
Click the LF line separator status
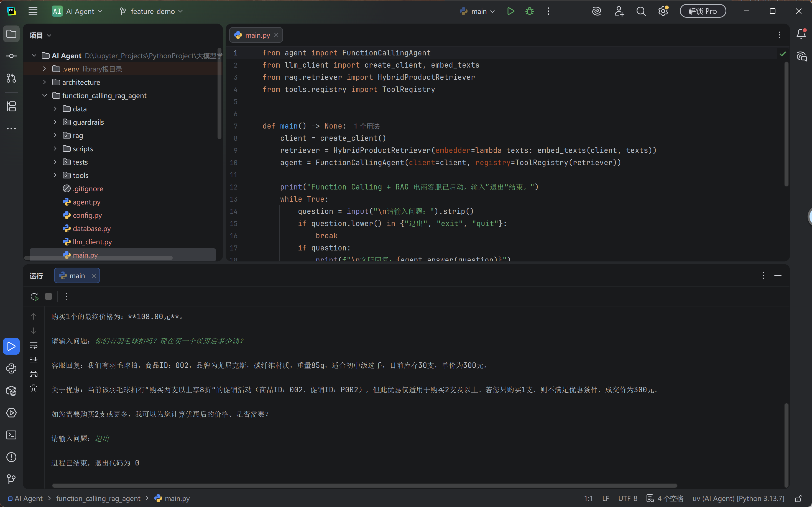[605, 499]
